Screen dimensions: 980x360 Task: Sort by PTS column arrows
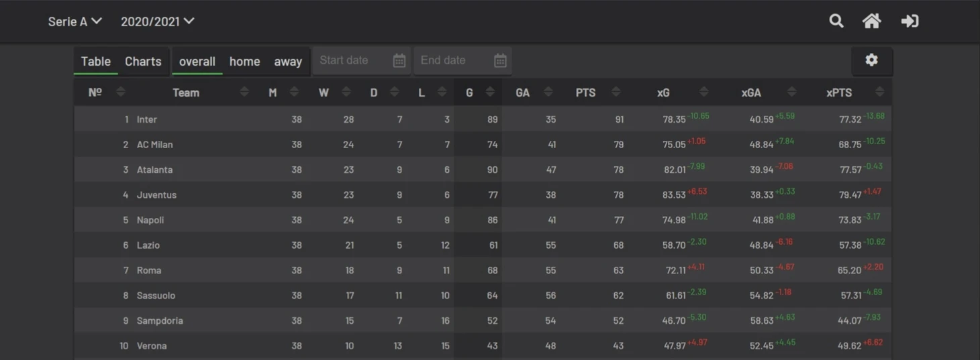coord(616,92)
